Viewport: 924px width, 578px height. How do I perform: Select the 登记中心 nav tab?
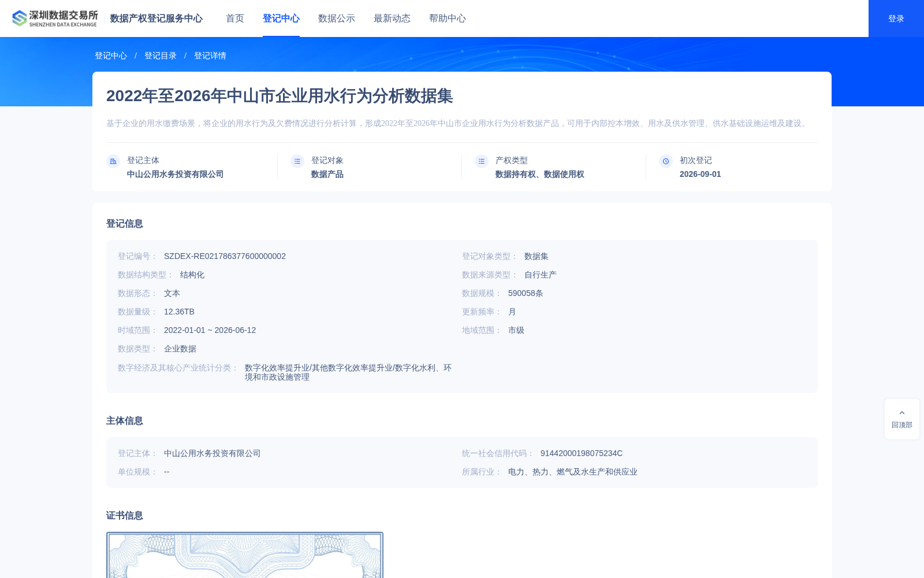pos(281,18)
